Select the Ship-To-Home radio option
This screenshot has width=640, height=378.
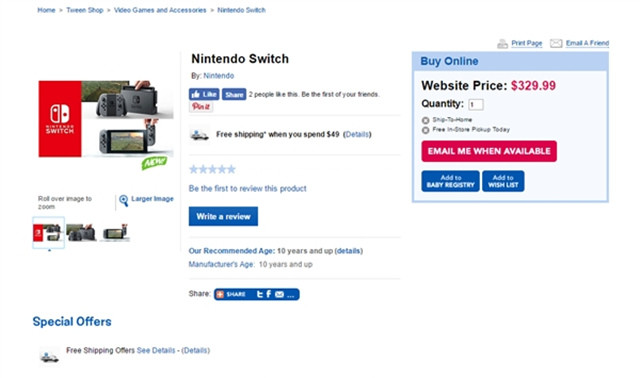(x=425, y=120)
